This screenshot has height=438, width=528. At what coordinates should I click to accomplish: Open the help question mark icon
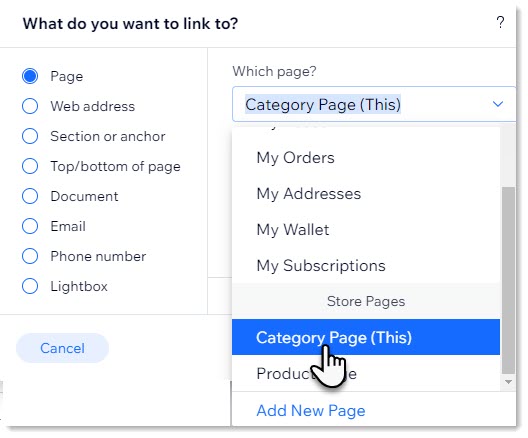click(x=500, y=23)
